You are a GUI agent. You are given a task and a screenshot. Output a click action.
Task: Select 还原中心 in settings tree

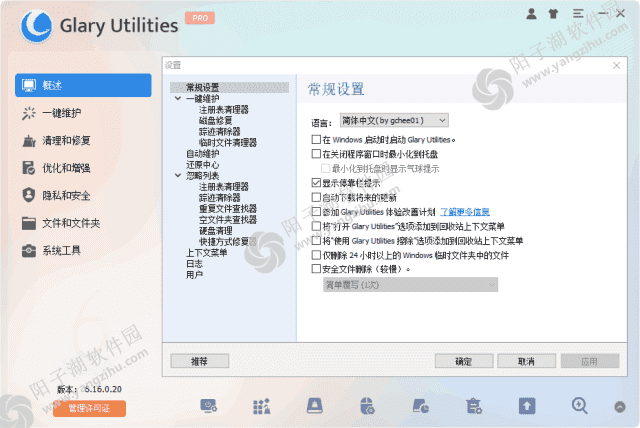[202, 164]
